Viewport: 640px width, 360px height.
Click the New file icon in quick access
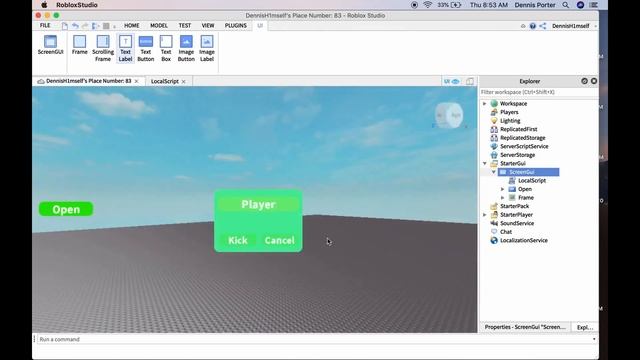[x=65, y=26]
